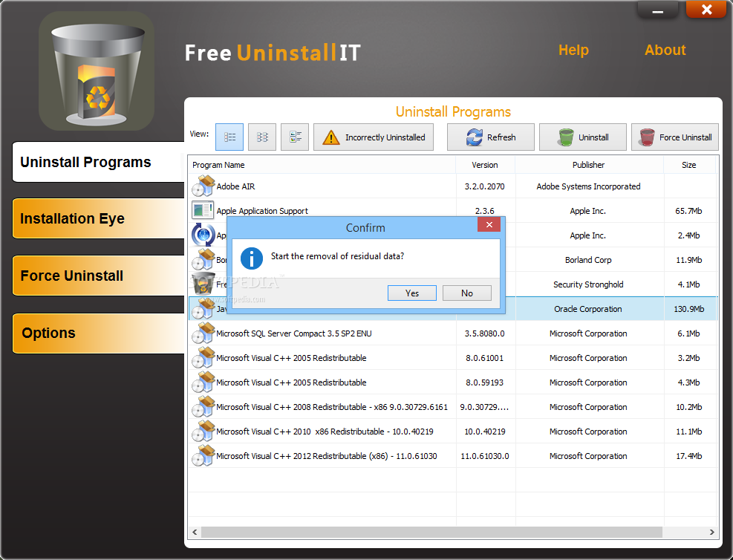This screenshot has width=733, height=560.
Task: Open the Uninstall Programs side tab
Action: 98,162
